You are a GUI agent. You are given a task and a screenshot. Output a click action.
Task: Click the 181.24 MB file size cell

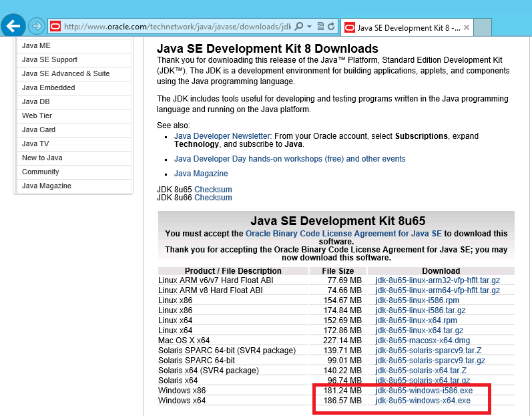342,391
